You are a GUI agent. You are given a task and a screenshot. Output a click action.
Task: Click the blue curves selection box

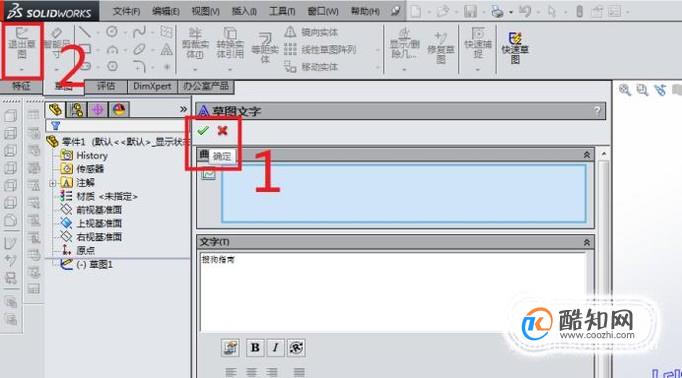click(404, 193)
